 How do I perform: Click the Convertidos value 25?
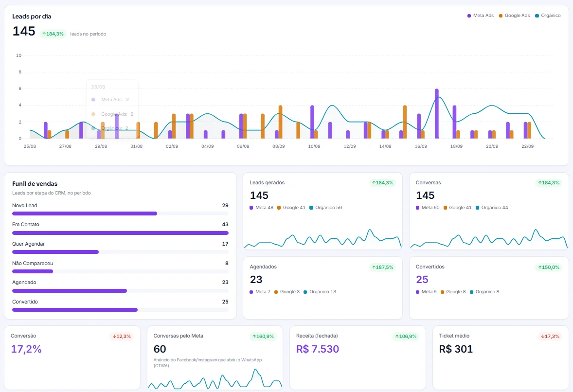(x=422, y=280)
